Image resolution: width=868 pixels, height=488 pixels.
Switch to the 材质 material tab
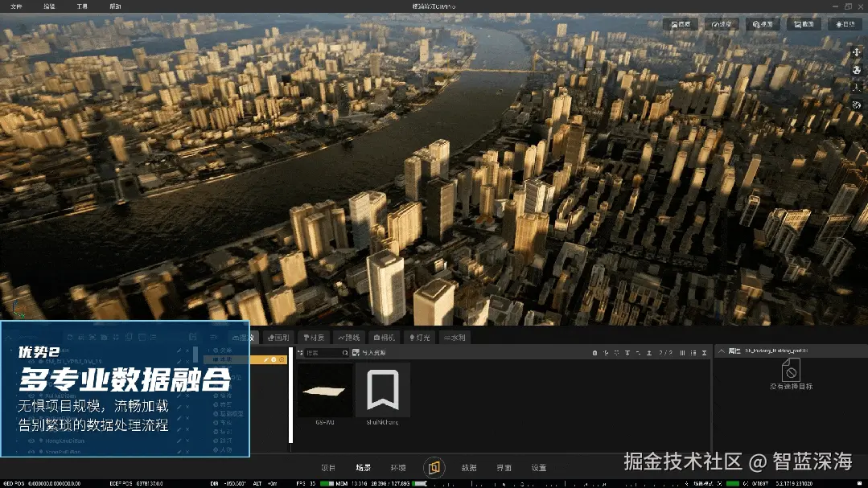pyautogui.click(x=314, y=338)
